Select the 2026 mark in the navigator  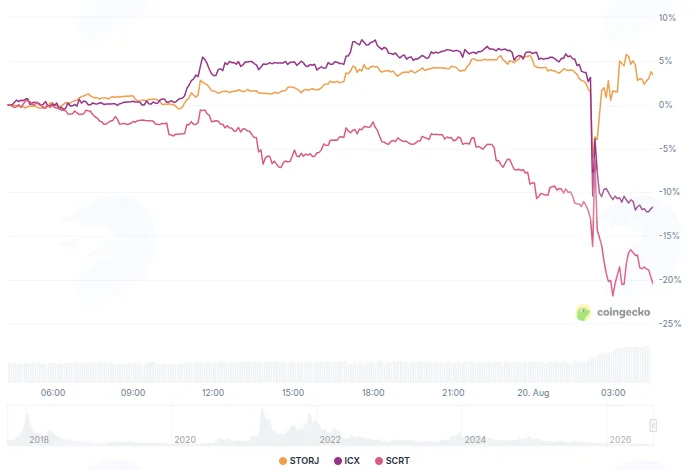tap(620, 439)
